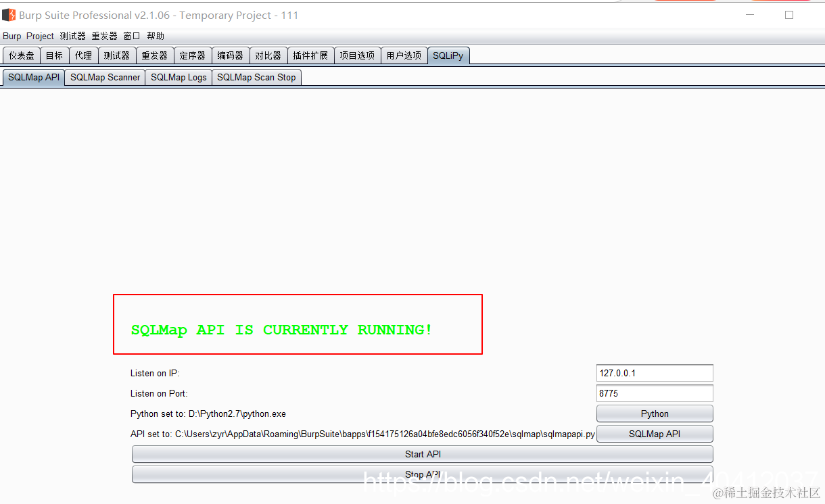The image size is (825, 504).
Task: Select the SQLMap API sub-tab
Action: (34, 77)
